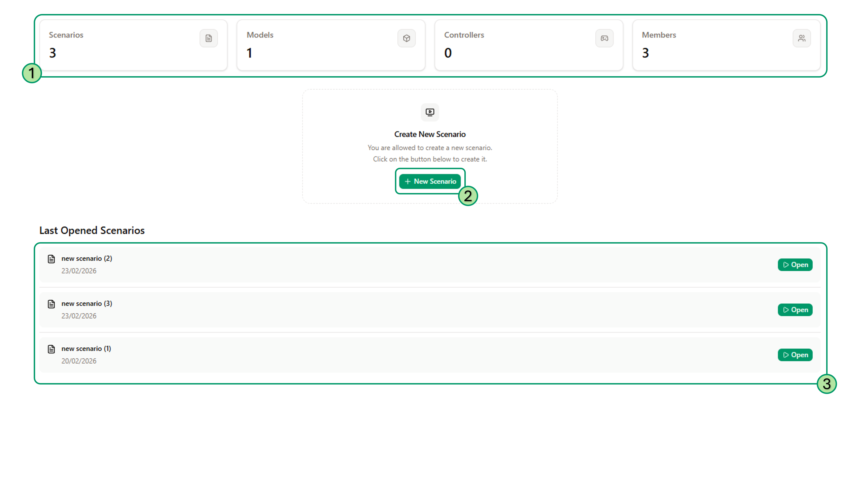Click the new scenario (3) title
The image size is (868, 481).
(87, 304)
